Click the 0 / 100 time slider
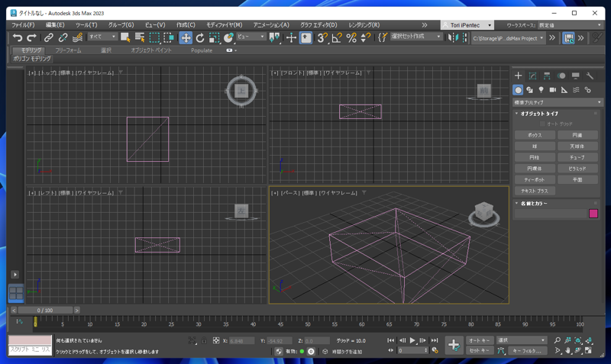611x364 pixels. 45,311
